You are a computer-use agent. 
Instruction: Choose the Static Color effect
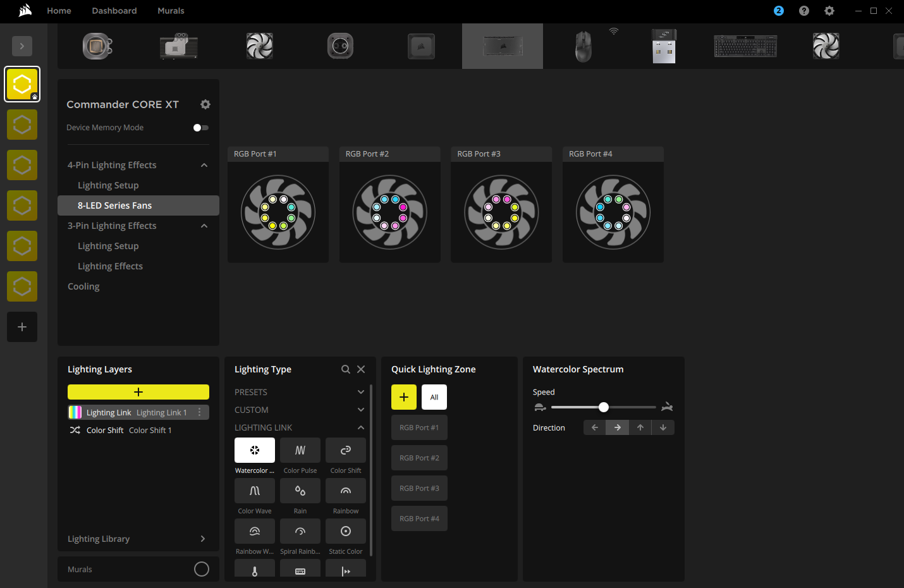345,531
